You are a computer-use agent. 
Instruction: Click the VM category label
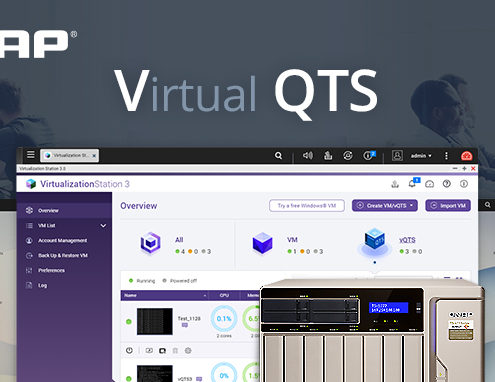pos(292,240)
